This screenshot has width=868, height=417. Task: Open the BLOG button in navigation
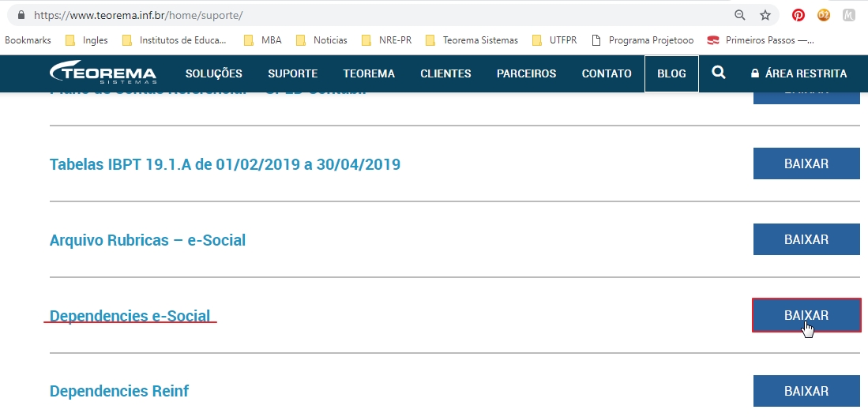671,73
